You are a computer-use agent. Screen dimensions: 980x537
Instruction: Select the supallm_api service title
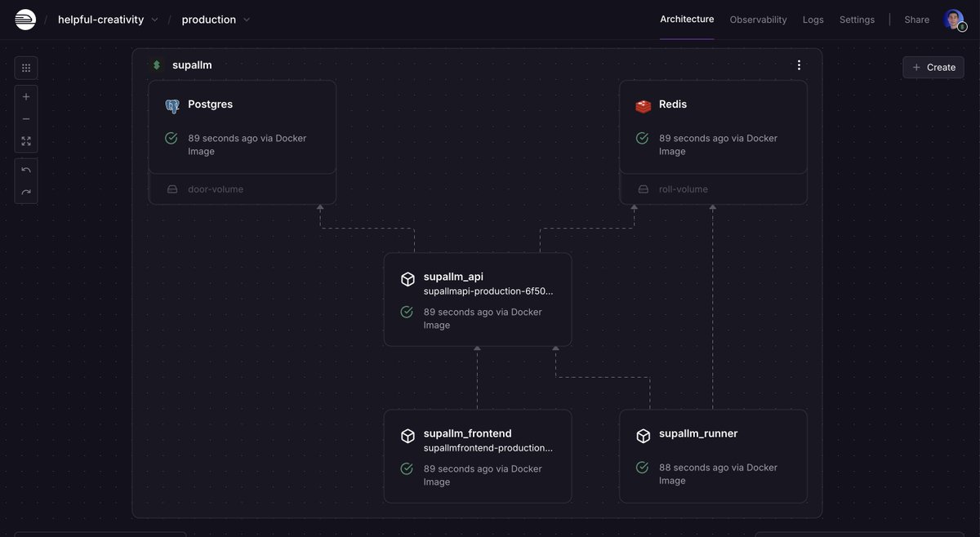(x=453, y=277)
